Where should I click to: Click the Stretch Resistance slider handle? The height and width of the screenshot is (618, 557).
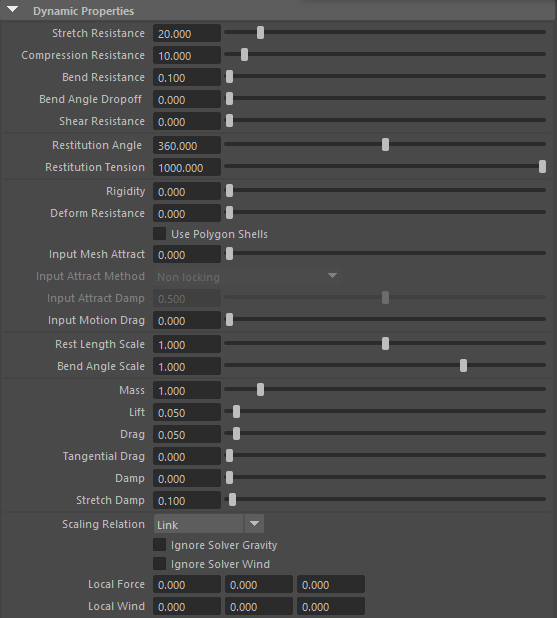(260, 33)
